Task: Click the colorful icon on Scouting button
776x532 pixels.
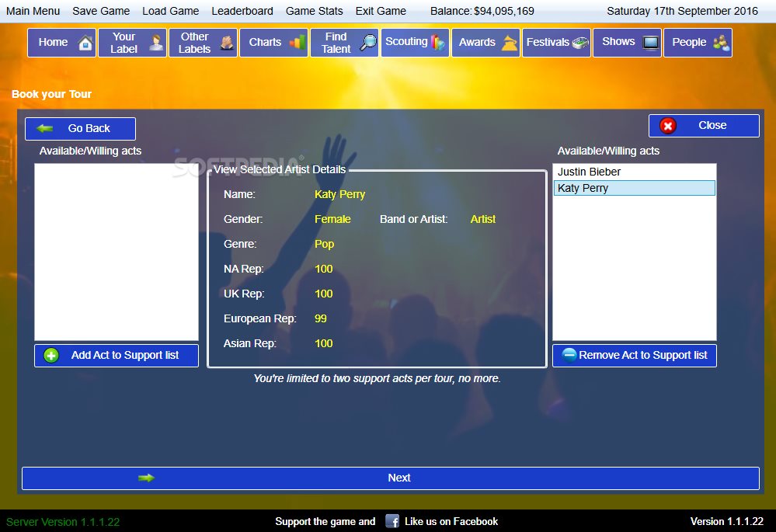Action: point(438,43)
